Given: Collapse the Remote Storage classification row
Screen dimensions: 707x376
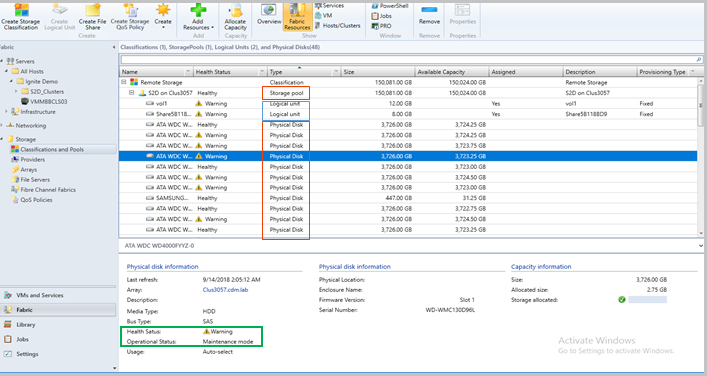Looking at the screenshot, I should [124, 83].
